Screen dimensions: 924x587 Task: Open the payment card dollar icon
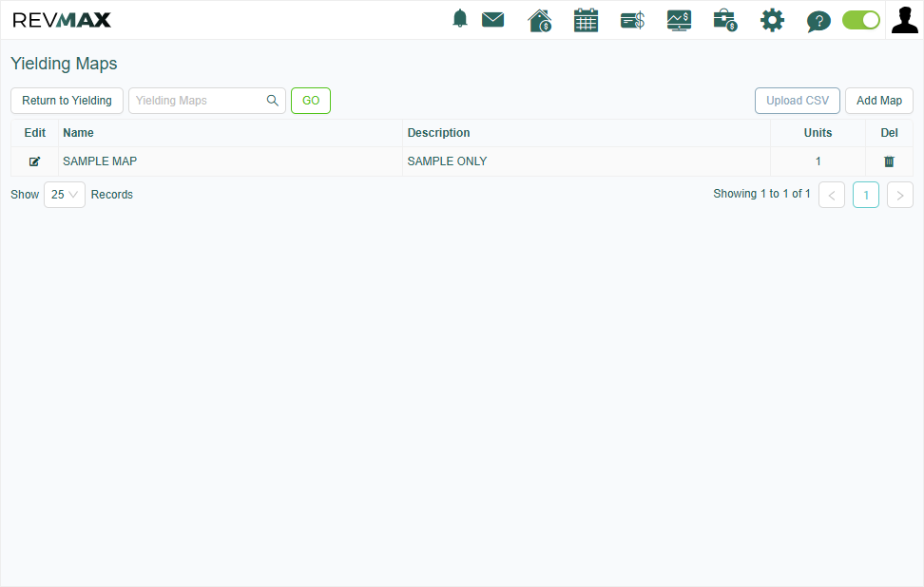tap(632, 21)
